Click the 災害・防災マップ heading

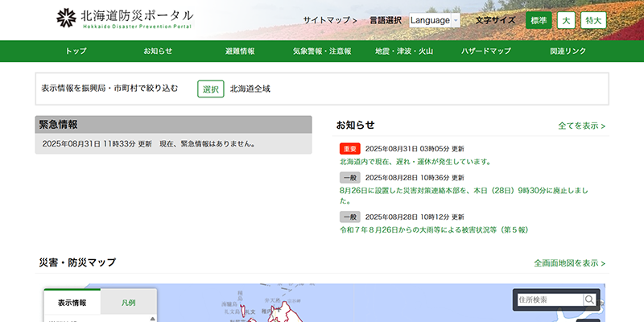click(77, 262)
